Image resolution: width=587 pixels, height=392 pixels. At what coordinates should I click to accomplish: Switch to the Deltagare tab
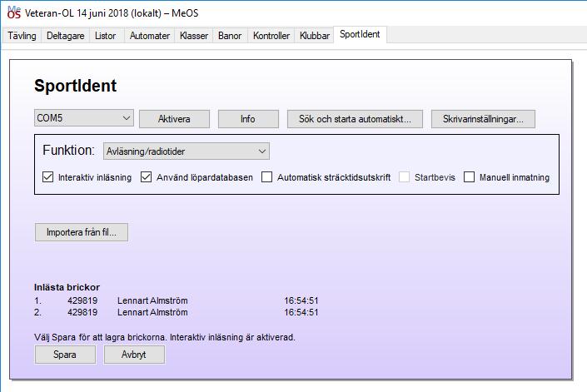pos(65,36)
